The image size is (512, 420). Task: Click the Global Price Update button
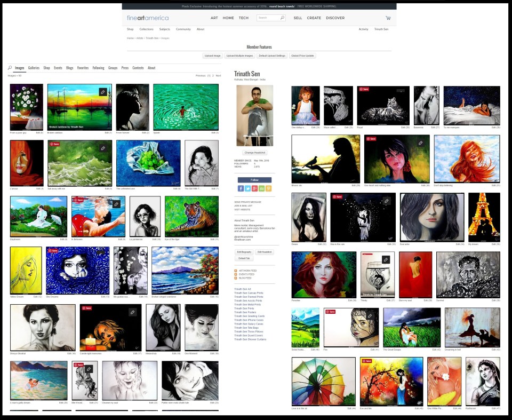(x=302, y=56)
